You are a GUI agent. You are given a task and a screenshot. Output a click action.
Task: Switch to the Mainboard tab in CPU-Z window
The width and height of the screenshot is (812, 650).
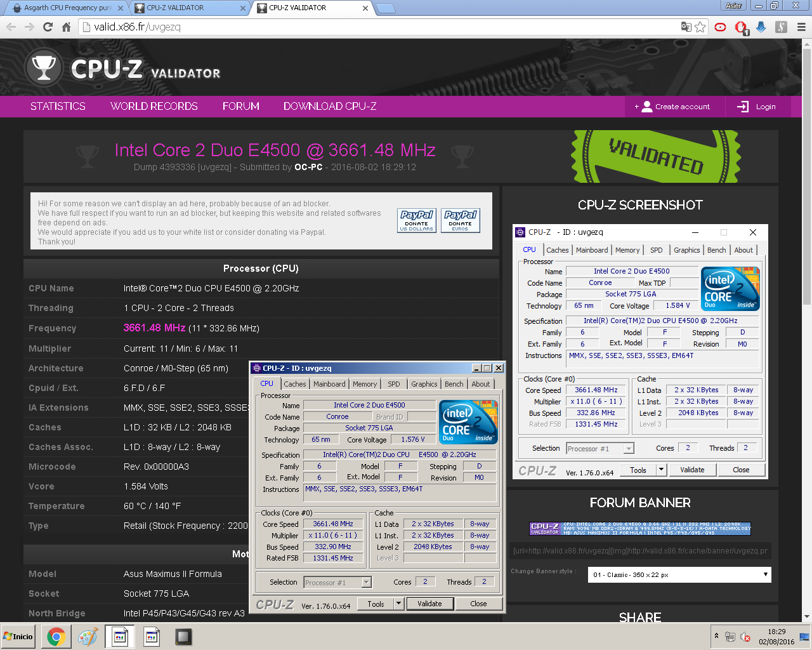tap(329, 384)
